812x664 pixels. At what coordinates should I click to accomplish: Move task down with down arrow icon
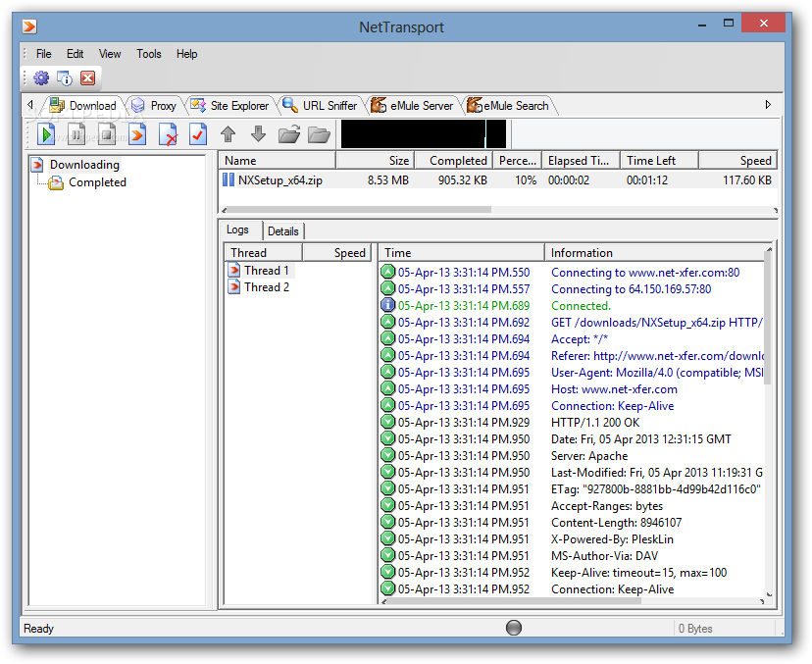[259, 134]
